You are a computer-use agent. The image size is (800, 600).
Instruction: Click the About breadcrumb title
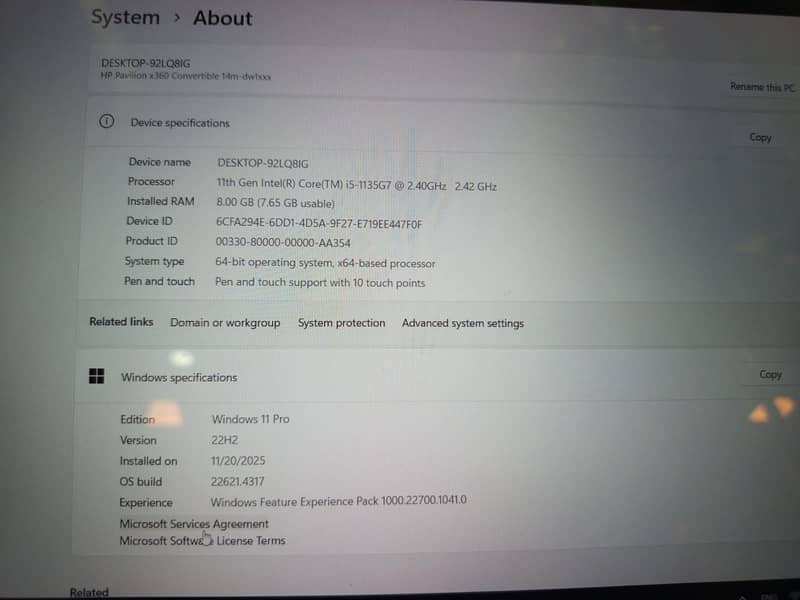tap(222, 18)
